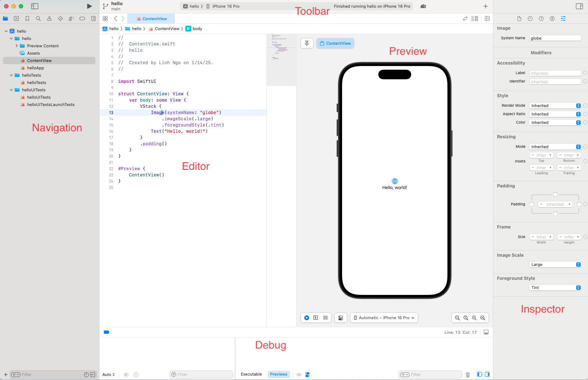Open the issue navigator warning icon
Image resolution: width=588 pixels, height=380 pixels.
49,19
